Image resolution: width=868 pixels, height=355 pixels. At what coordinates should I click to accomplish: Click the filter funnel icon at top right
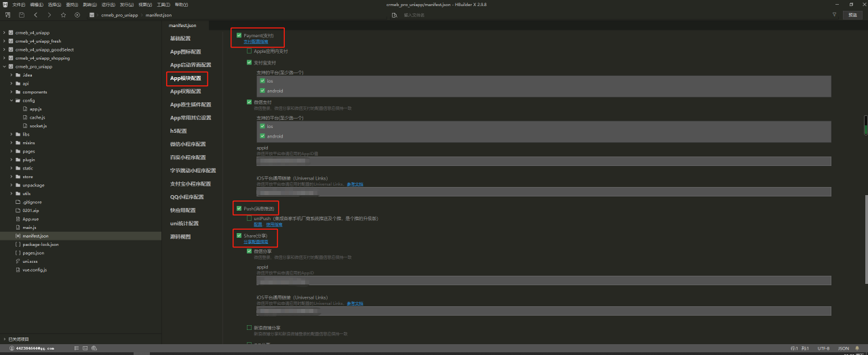pyautogui.click(x=834, y=14)
